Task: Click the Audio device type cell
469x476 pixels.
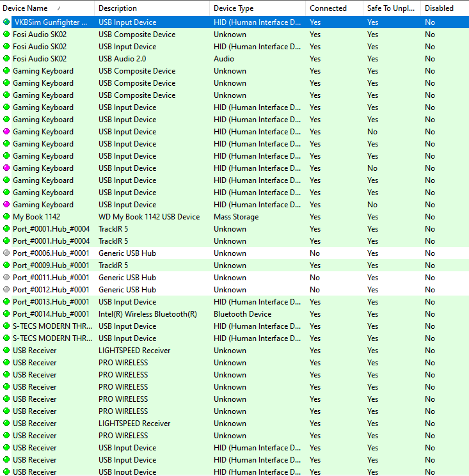Action: point(224,59)
